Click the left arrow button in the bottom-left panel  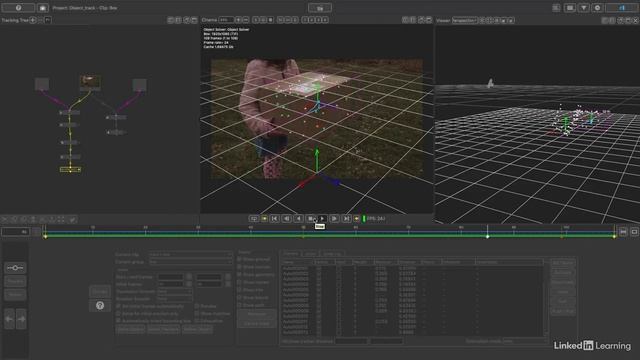point(9,319)
